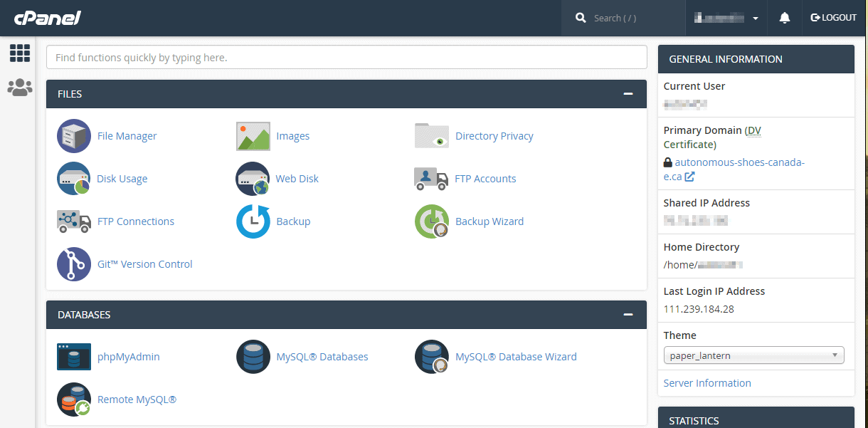The image size is (868, 428).
Task: View FTP Connections
Action: tap(135, 221)
